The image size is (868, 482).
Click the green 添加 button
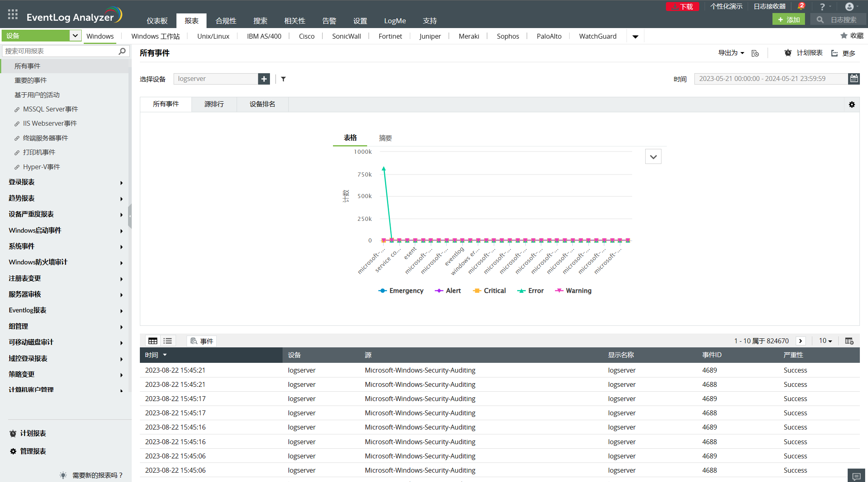coord(788,20)
